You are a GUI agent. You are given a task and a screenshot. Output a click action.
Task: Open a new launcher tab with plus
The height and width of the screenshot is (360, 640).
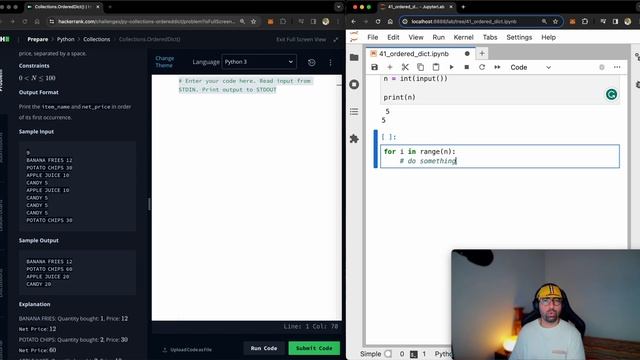482,53
